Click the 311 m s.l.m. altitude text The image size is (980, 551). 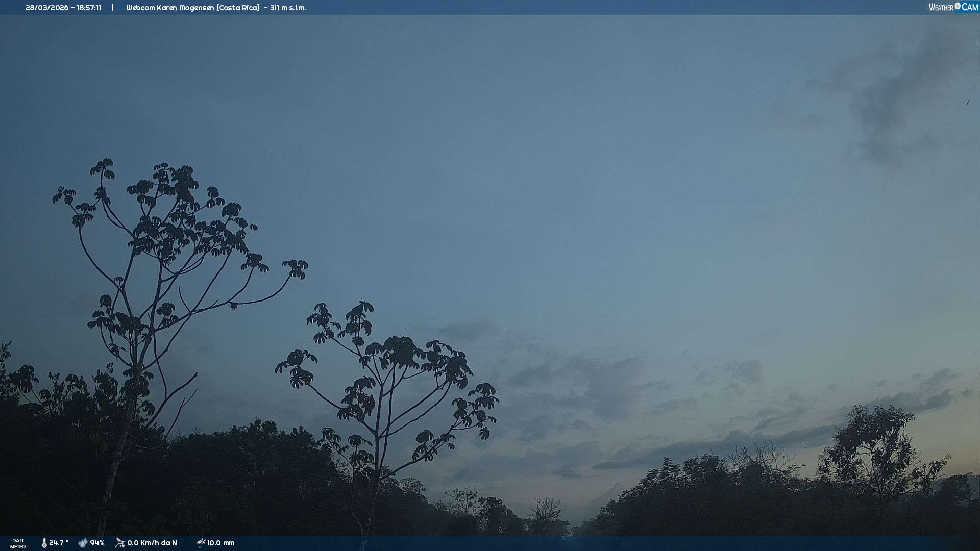(x=288, y=8)
